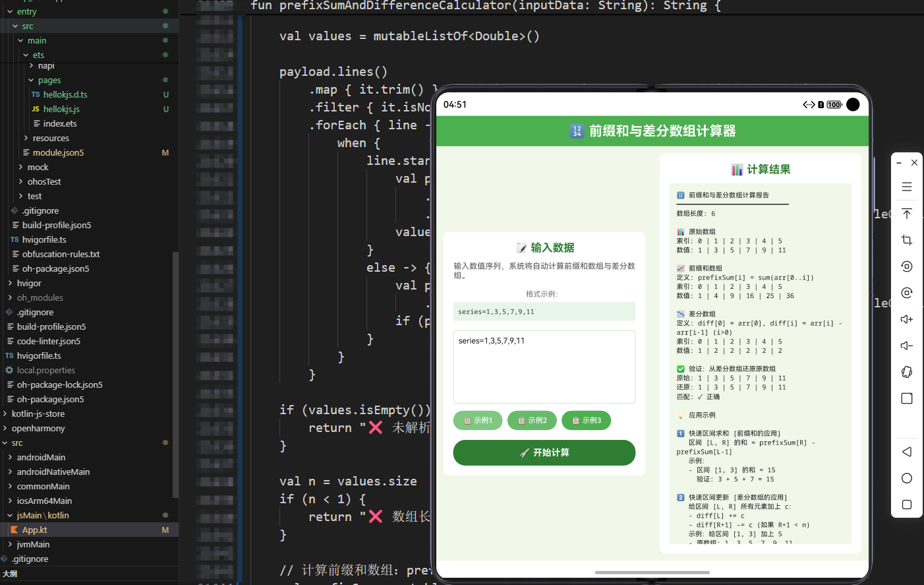924x585 pixels.
Task: Click the notepad icon beside 输入数据
Action: pos(522,248)
